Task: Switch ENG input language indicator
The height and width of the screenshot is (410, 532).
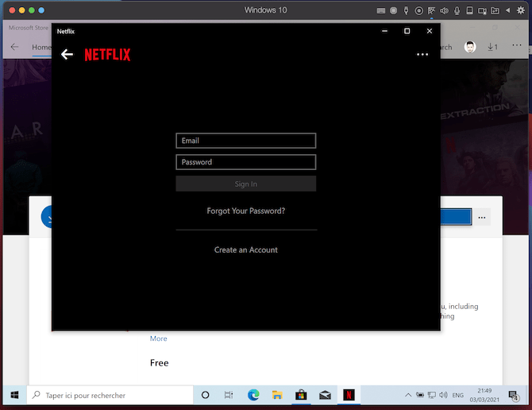Action: point(457,395)
